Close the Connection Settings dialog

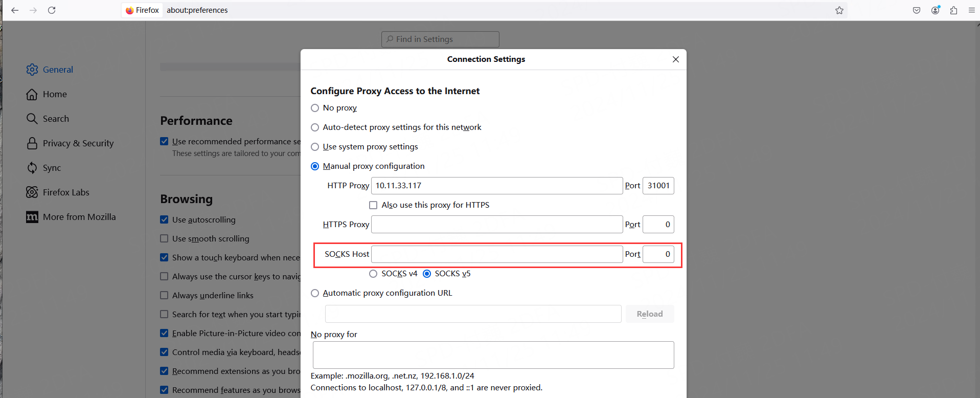[675, 59]
